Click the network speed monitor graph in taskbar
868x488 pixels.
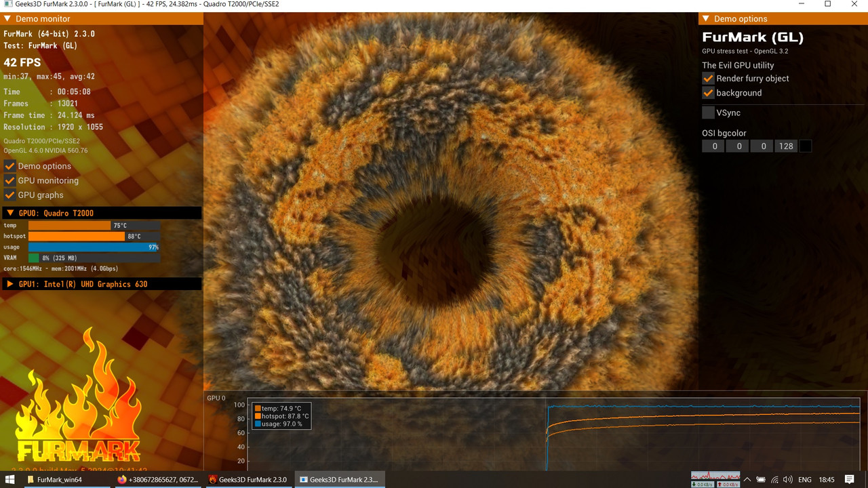click(715, 479)
